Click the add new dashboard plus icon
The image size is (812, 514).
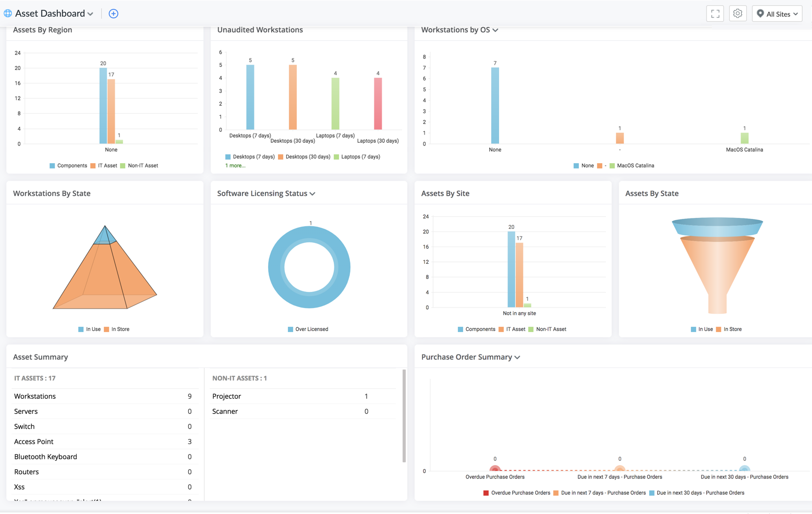click(x=113, y=14)
